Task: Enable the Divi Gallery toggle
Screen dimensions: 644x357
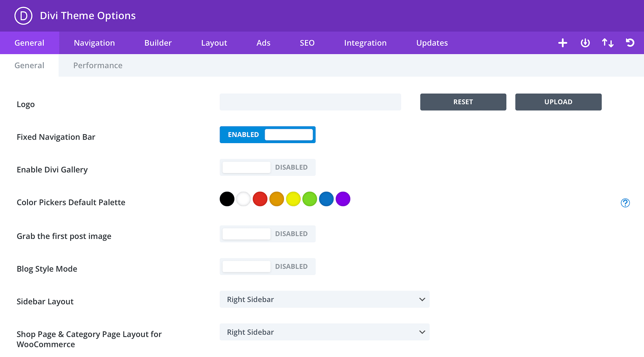Action: point(268,167)
